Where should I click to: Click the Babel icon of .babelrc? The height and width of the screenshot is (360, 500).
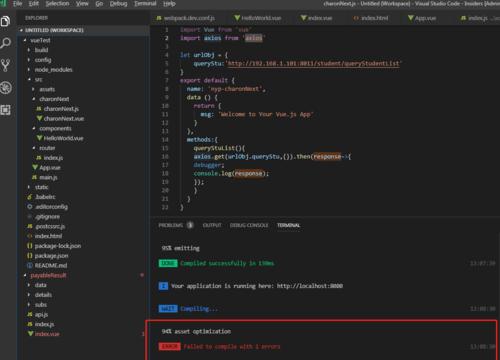coord(30,197)
